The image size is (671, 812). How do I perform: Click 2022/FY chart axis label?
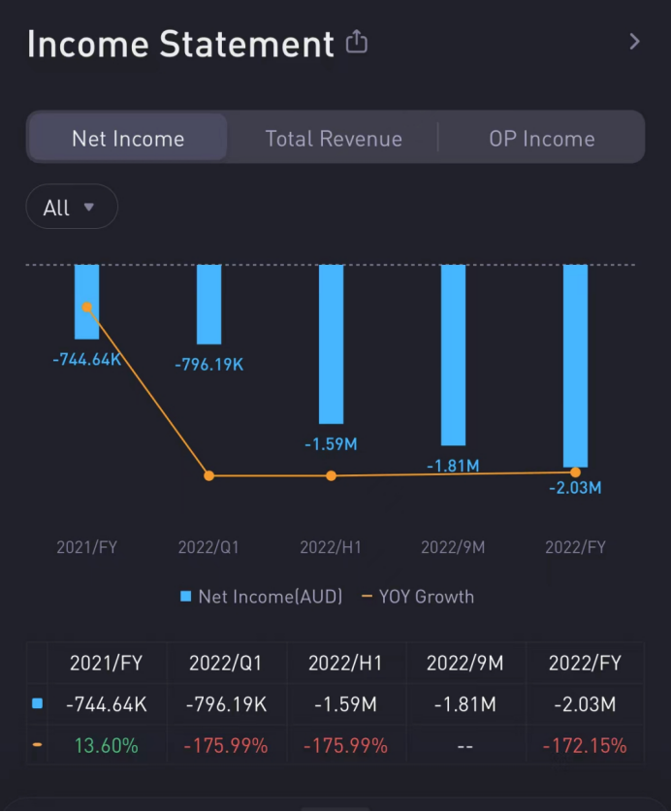pos(575,547)
